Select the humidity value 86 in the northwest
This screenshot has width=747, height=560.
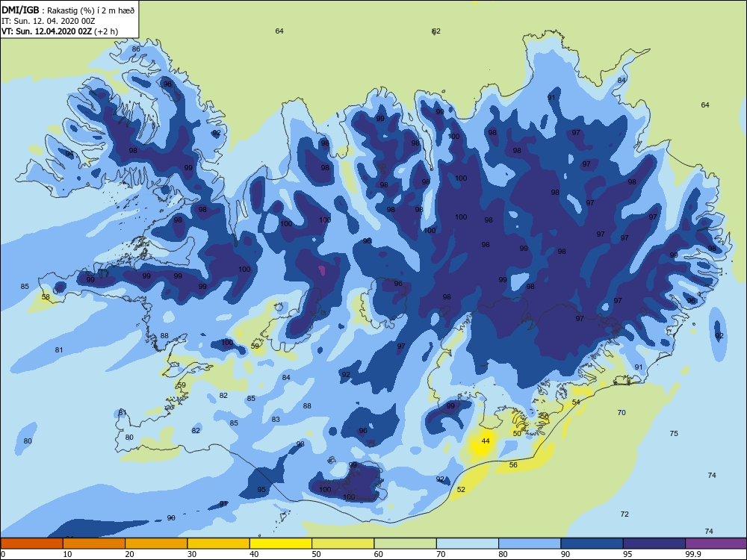136,49
